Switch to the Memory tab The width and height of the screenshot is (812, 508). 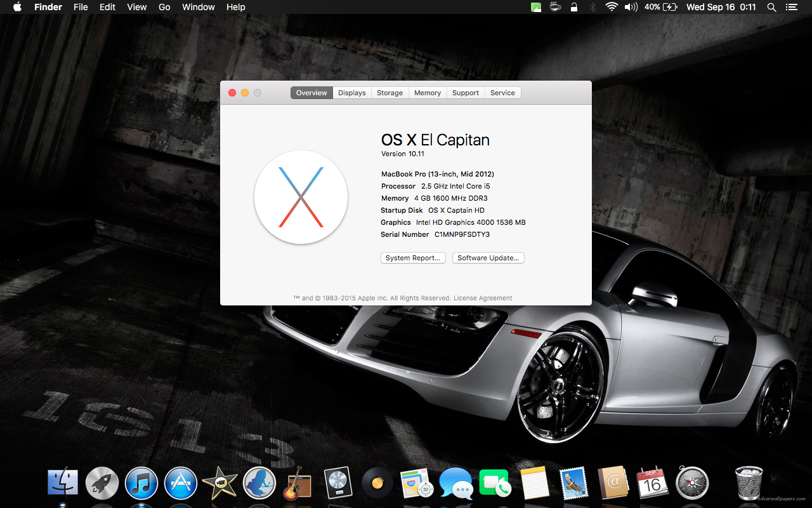tap(428, 93)
